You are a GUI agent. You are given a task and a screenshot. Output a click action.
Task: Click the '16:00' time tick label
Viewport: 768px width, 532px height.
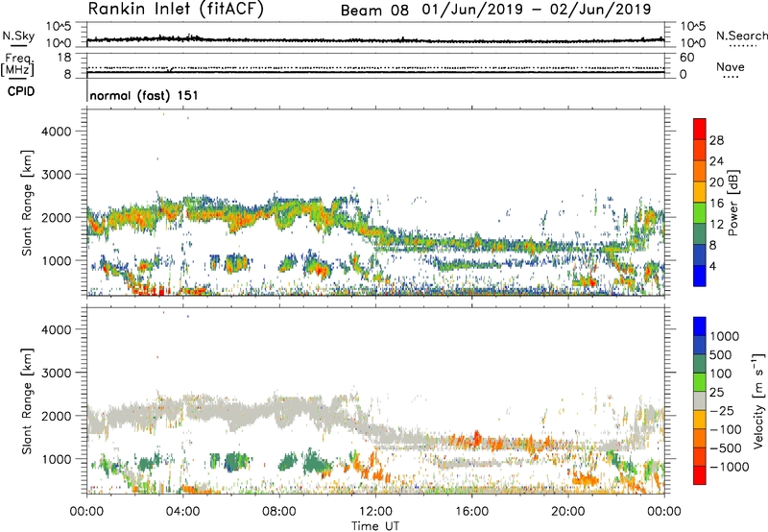click(471, 512)
